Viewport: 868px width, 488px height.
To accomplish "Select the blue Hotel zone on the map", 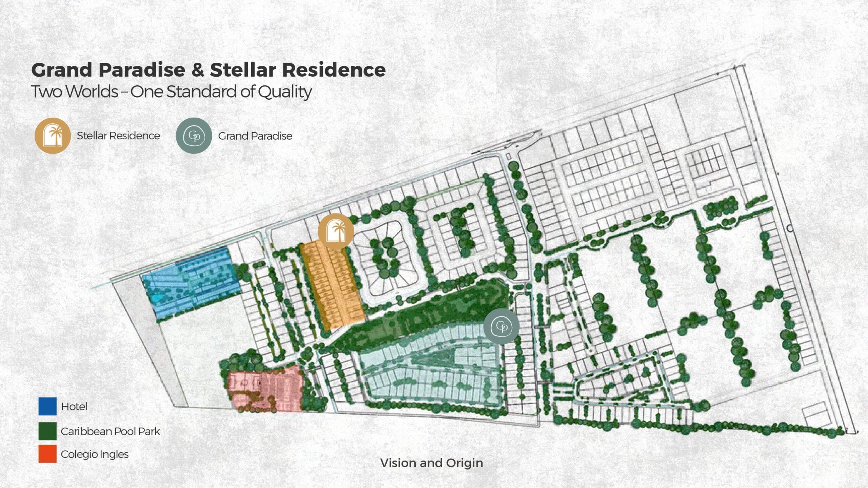I will point(192,283).
